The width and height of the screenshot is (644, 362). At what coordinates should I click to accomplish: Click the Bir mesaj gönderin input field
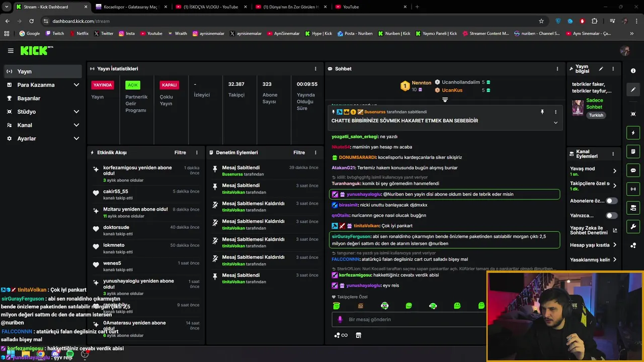[410, 319]
